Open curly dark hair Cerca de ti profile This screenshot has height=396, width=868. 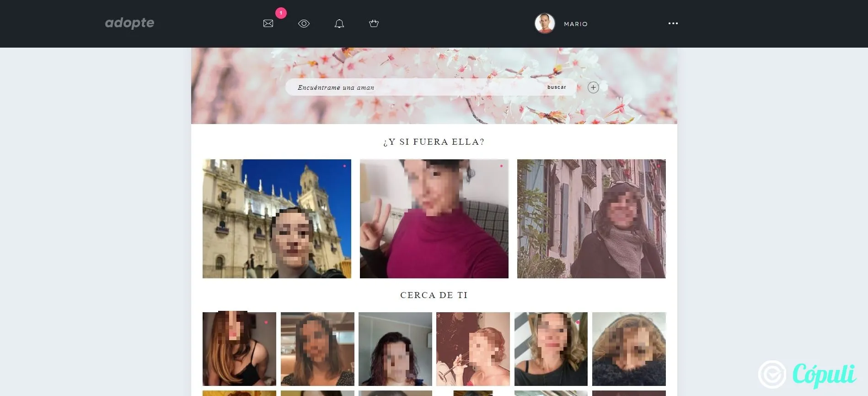[395, 349]
